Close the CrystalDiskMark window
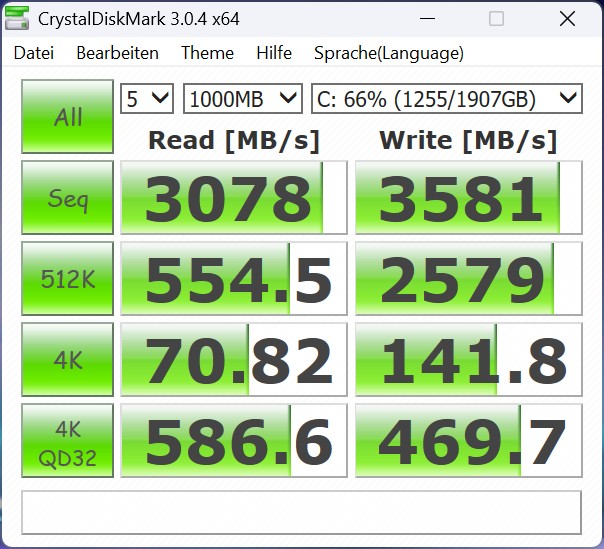 coord(567,18)
